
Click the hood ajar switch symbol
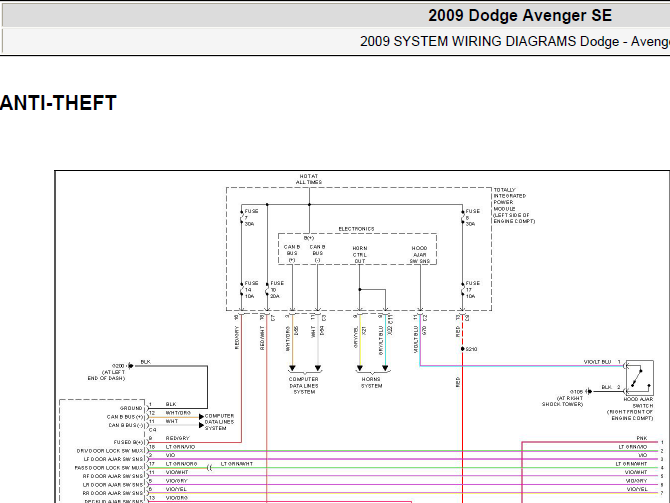pos(639,378)
